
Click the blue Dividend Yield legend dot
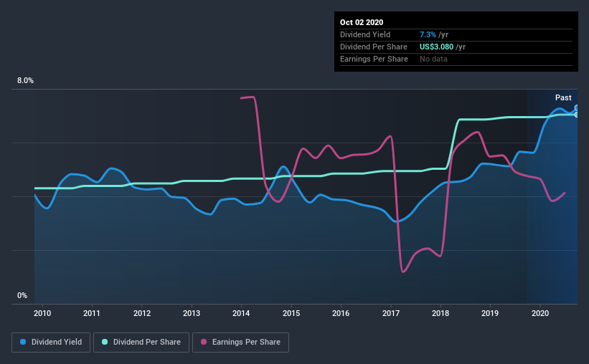23,342
